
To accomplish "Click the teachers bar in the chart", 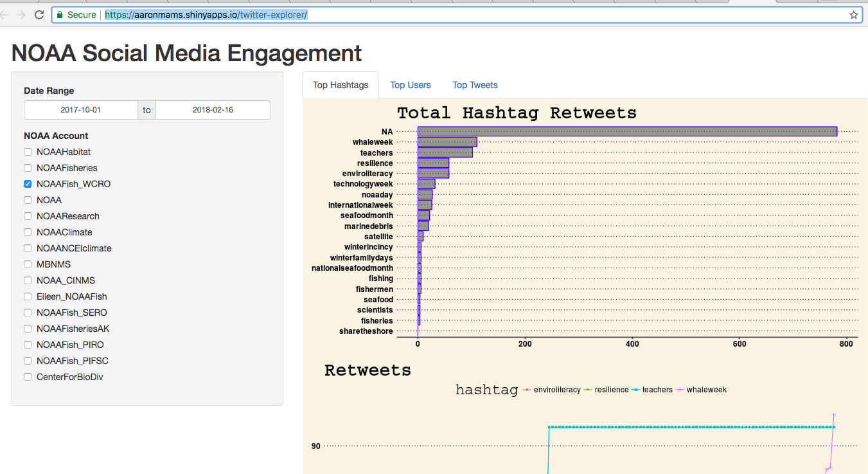I will [x=445, y=152].
